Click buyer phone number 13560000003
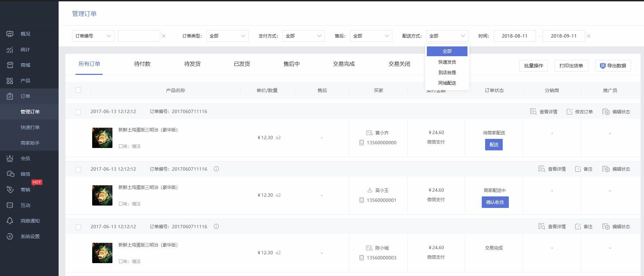The image size is (644, 276). [x=381, y=258]
